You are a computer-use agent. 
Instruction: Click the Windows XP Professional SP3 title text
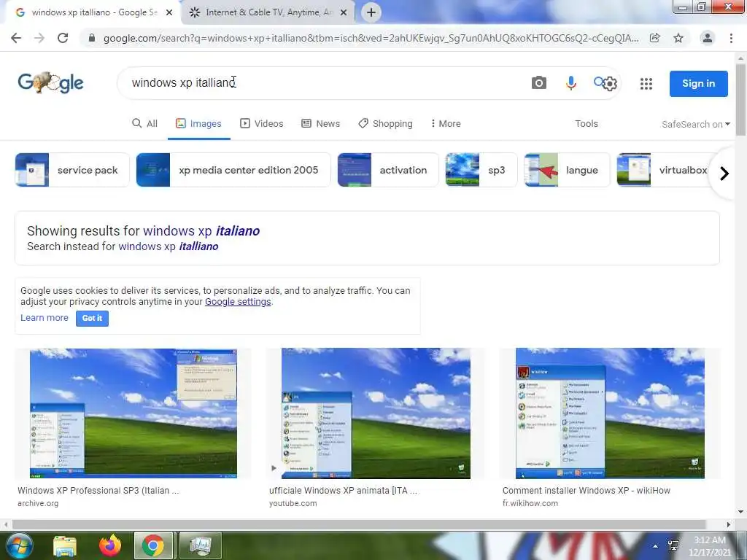(98, 491)
